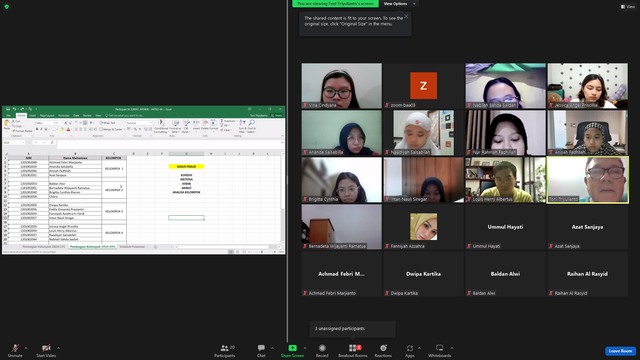Click the Tell me what you want search
Viewport: 640px width, 360px height.
click(x=124, y=116)
